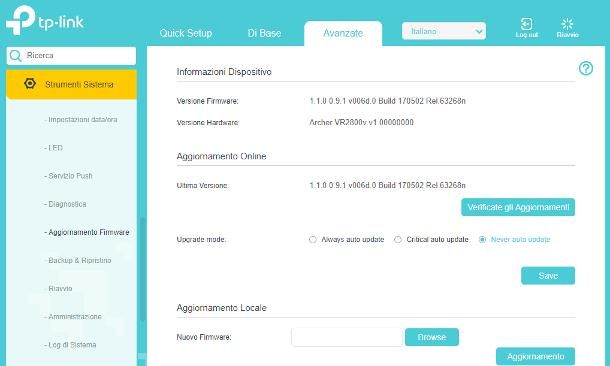
Task: Open Strumenti Sistema menu section
Action: (72, 84)
